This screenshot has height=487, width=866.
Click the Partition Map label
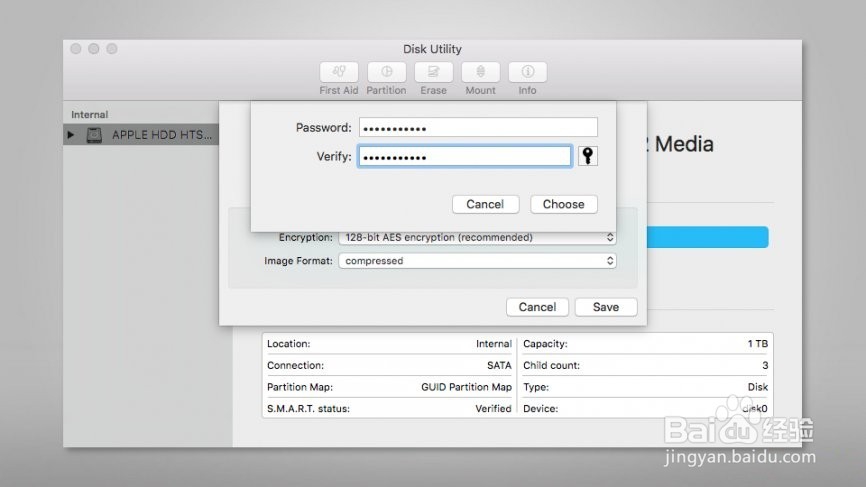click(300, 387)
